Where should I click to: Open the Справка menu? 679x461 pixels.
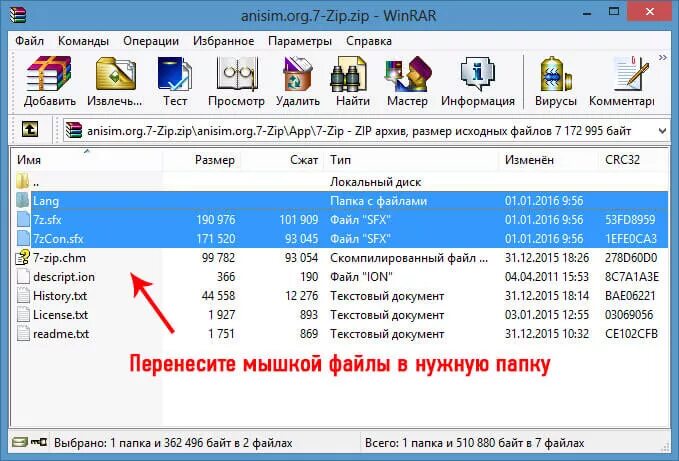(x=369, y=41)
